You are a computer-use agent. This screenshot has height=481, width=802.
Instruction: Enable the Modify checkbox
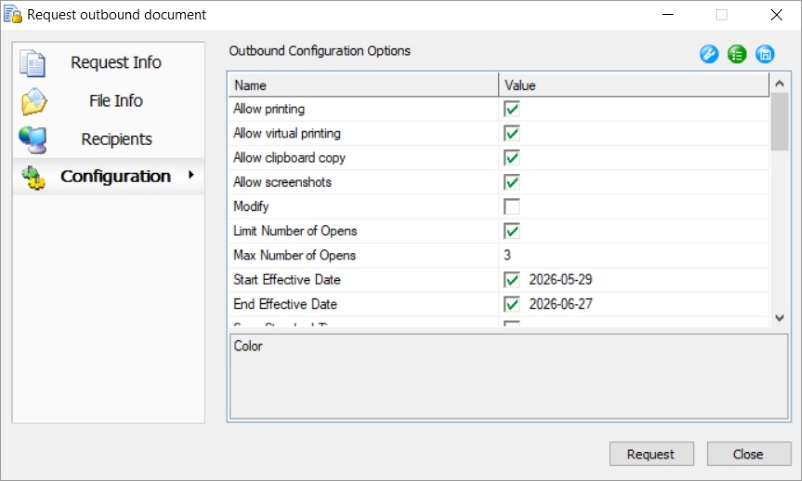click(x=511, y=207)
